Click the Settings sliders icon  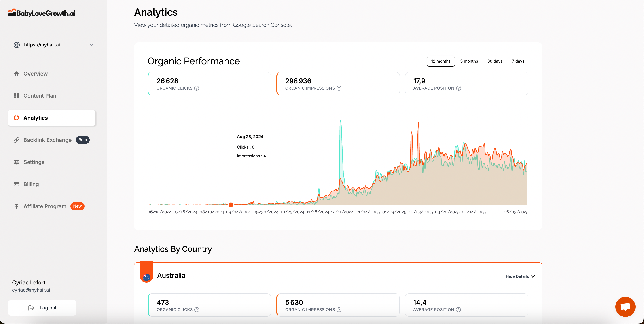(x=17, y=162)
